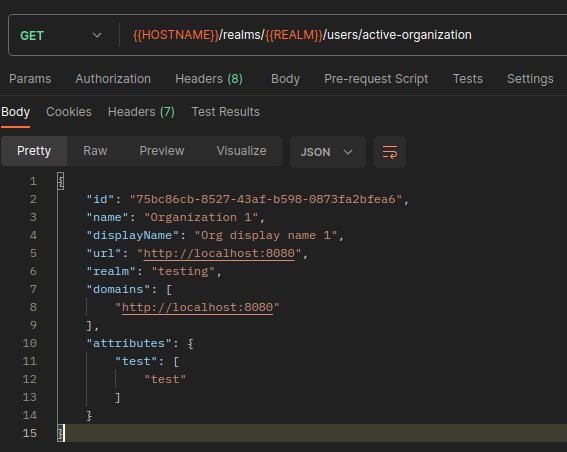Toggle the word wrap icon
The width and height of the screenshot is (567, 452).
(x=390, y=152)
